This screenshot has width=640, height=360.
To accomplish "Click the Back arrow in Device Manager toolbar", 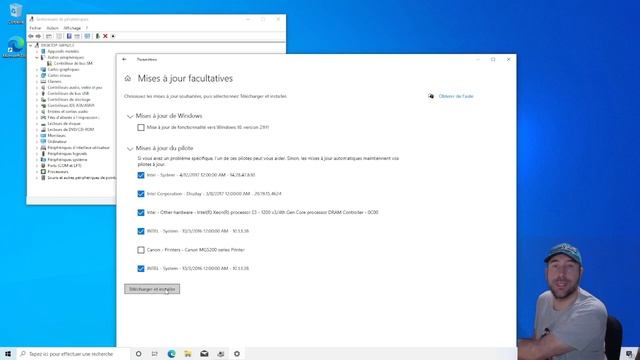I will tap(31, 36).
